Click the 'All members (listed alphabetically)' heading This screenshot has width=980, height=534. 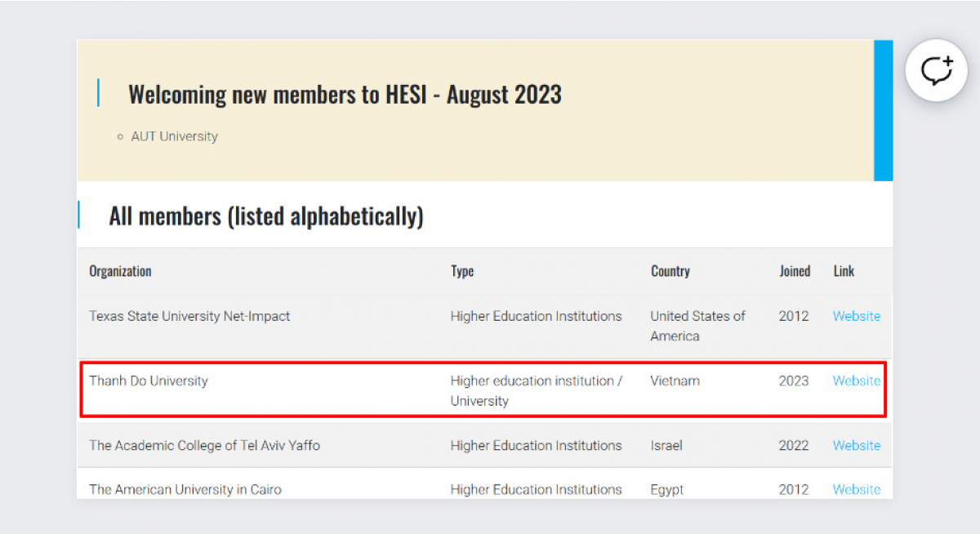pyautogui.click(x=266, y=216)
